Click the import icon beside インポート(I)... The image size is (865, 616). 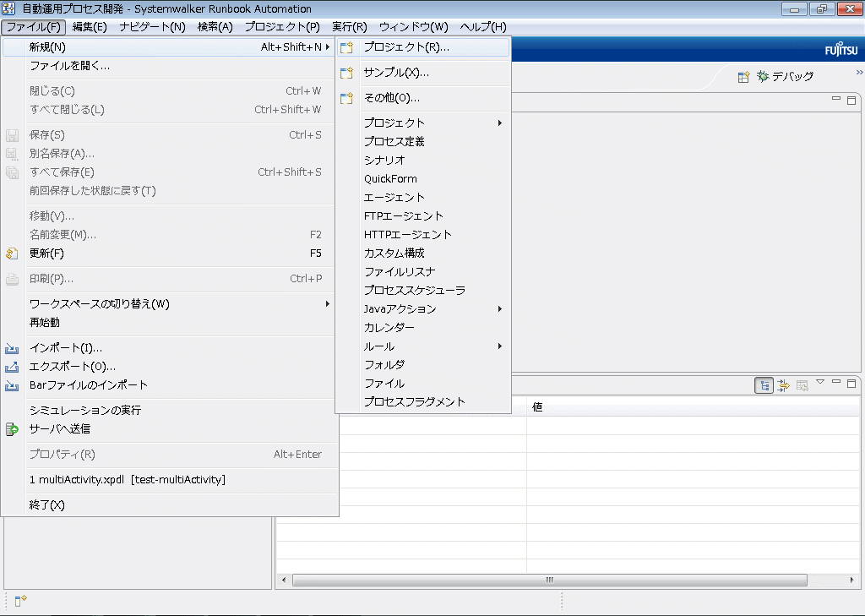[12, 348]
